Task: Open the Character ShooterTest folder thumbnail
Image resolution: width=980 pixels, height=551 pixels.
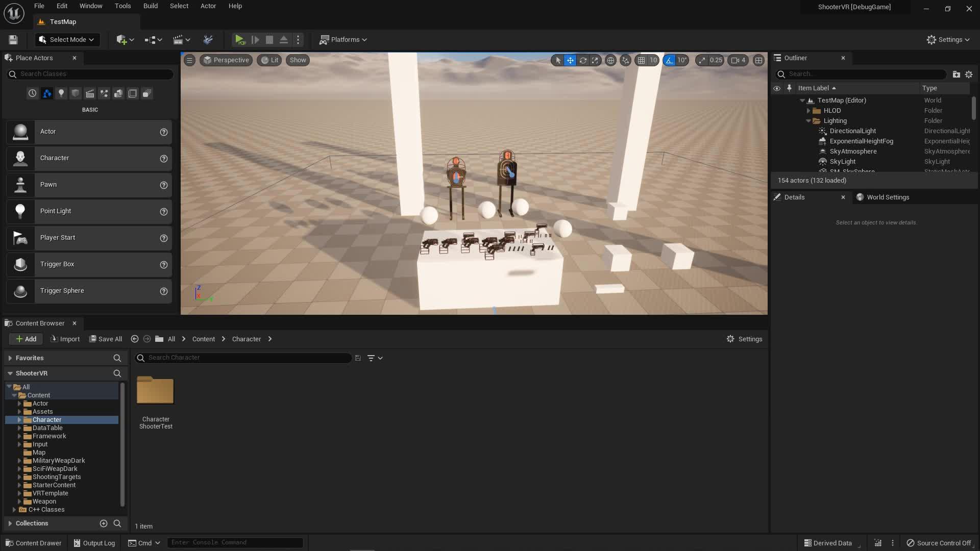Action: pyautogui.click(x=155, y=391)
